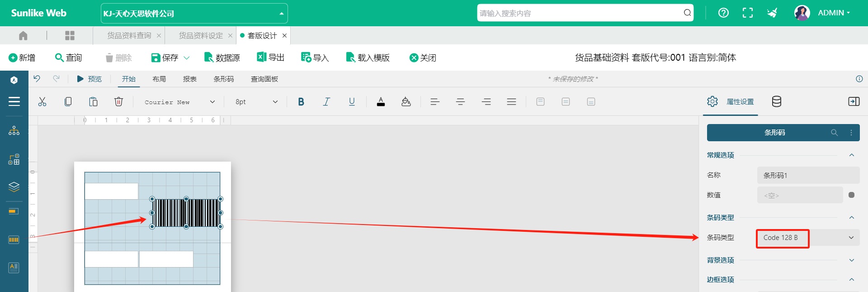Select the barcode on the design canvas

click(186, 213)
